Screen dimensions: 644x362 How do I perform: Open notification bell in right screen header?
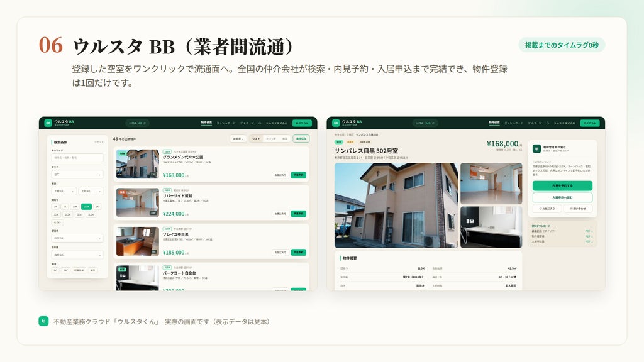point(548,123)
